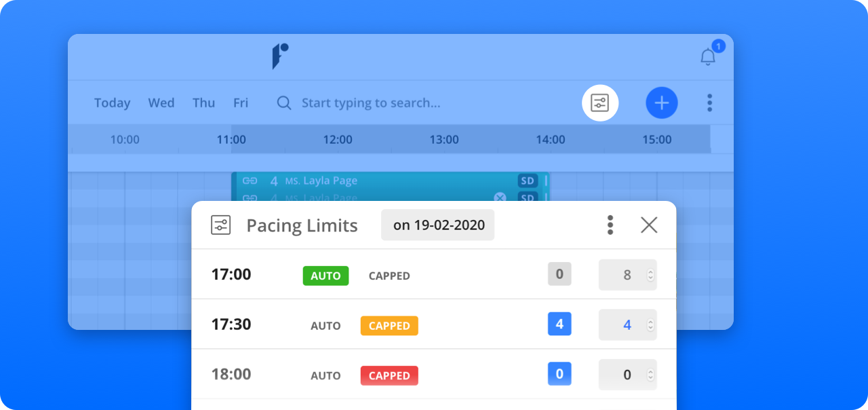The height and width of the screenshot is (410, 868).
Task: Close the Pacing Limits panel
Action: coord(649,225)
